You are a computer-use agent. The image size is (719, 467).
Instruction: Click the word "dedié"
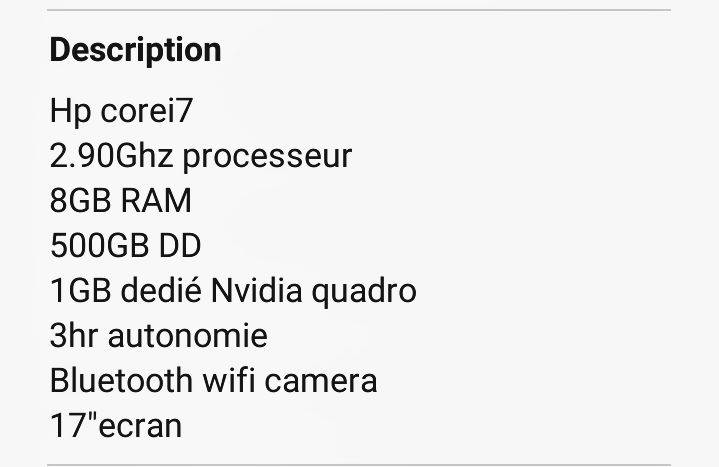coord(160,290)
